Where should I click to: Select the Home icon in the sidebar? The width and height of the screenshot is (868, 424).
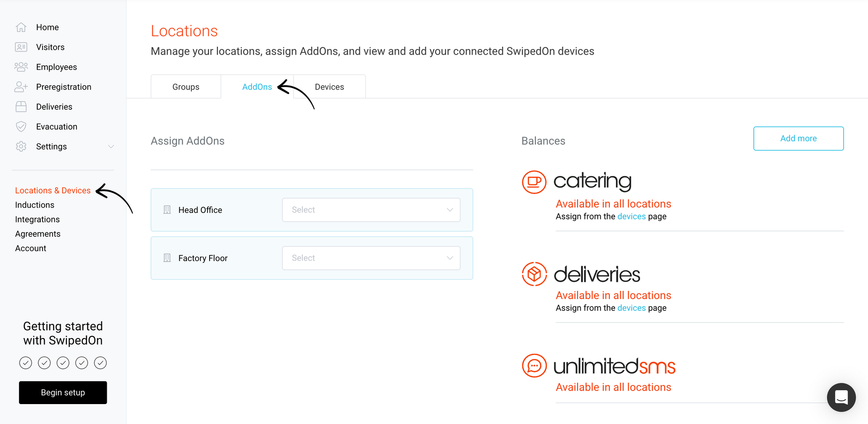21,27
